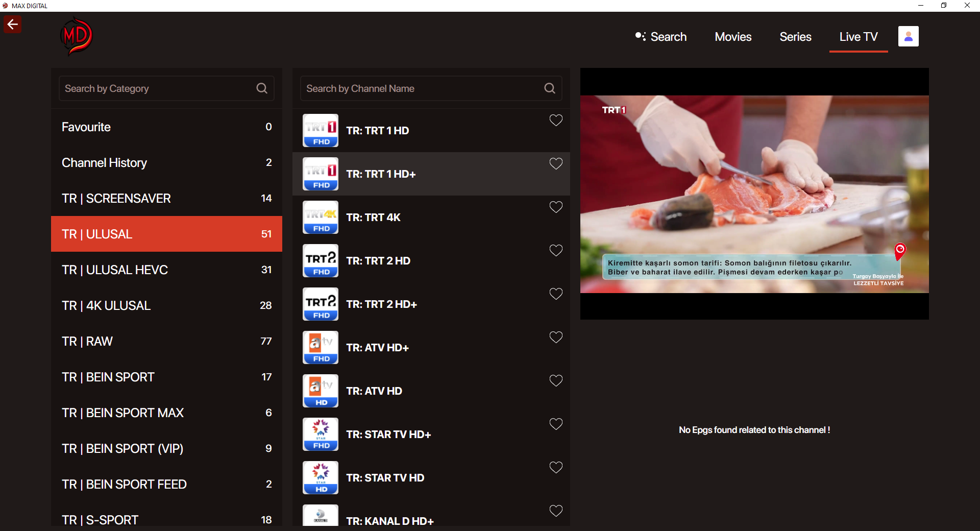Select TR | SCREENSAVER category

[166, 198]
